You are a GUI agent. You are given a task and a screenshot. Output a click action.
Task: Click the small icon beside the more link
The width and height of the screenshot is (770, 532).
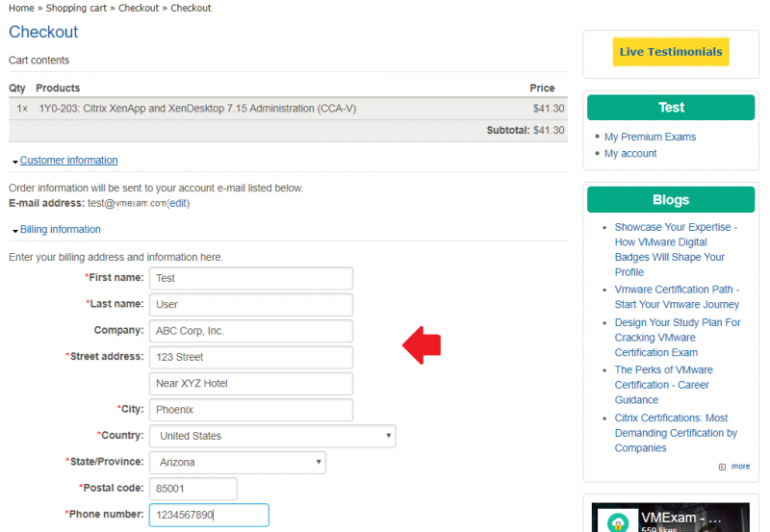tap(722, 467)
